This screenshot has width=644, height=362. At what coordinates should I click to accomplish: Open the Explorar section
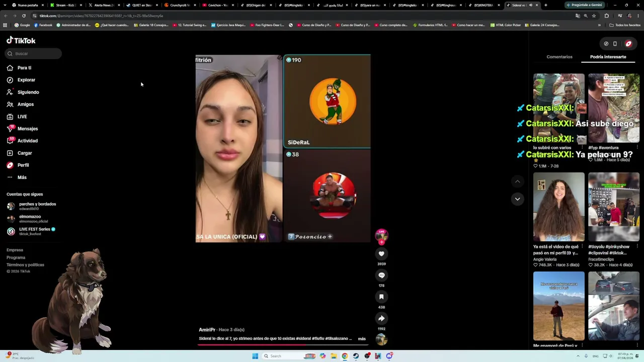tap(21, 80)
